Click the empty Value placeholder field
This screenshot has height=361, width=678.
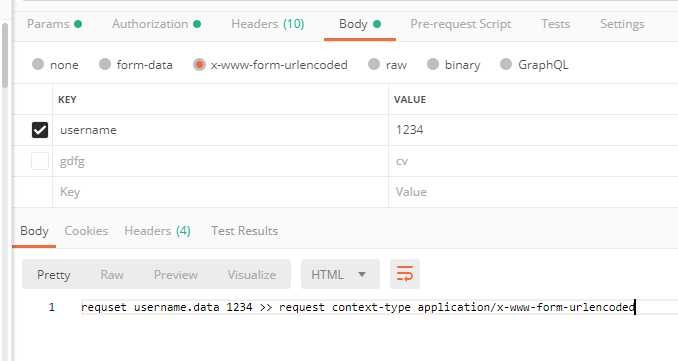coord(533,192)
